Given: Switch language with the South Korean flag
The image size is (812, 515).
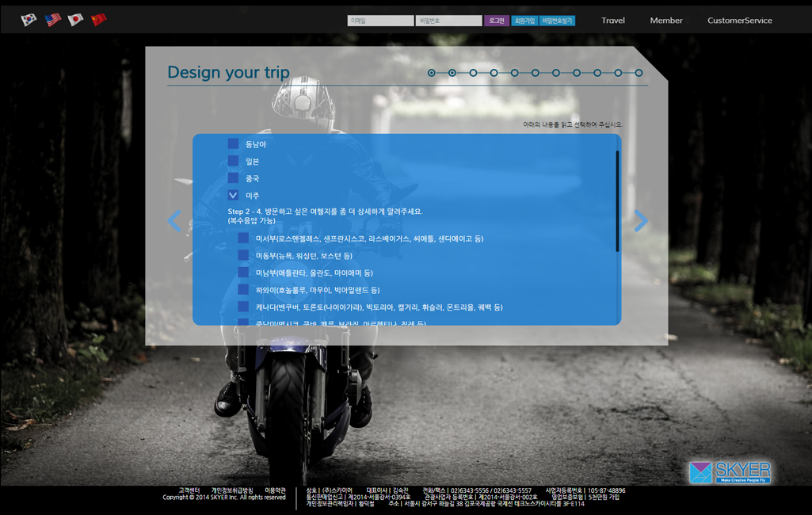Looking at the screenshot, I should pos(29,20).
